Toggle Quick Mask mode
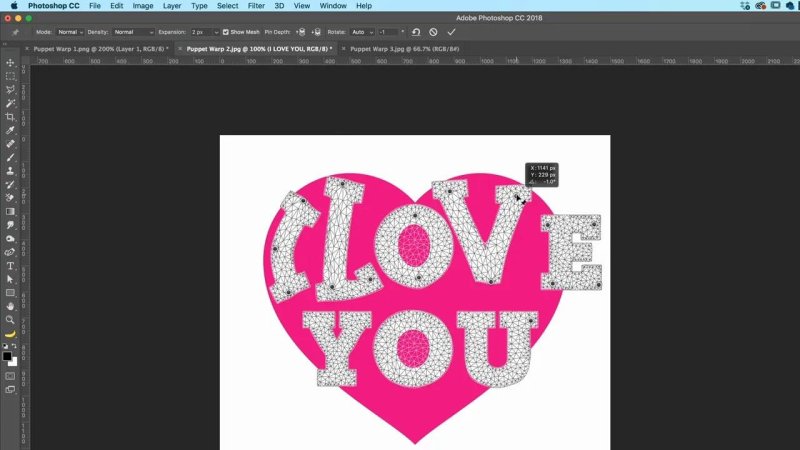The image size is (800, 450). (x=10, y=376)
